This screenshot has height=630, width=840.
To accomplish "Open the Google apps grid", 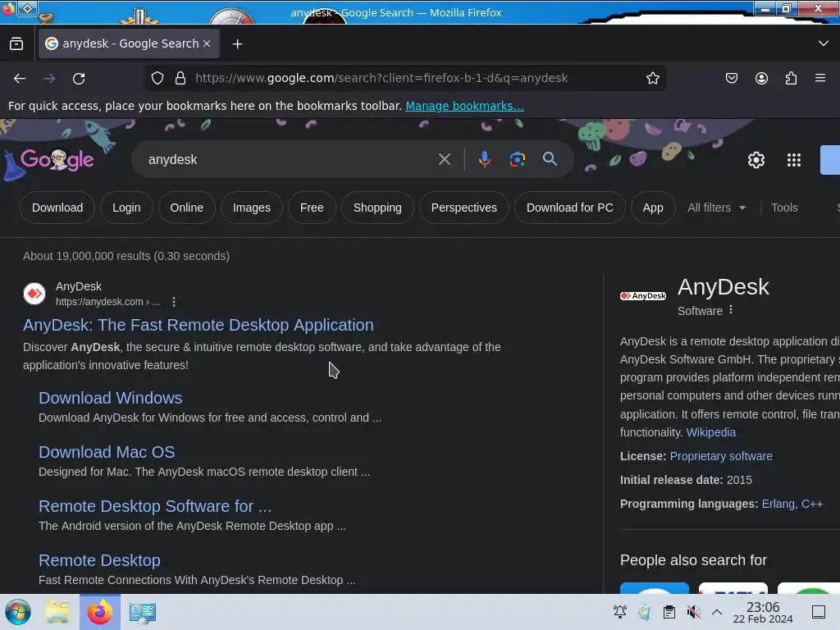I will 794,160.
